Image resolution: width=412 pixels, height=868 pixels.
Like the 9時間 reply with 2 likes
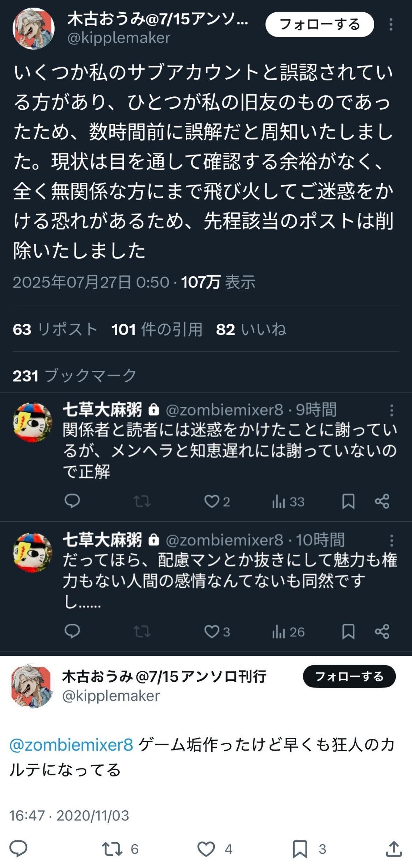click(212, 501)
